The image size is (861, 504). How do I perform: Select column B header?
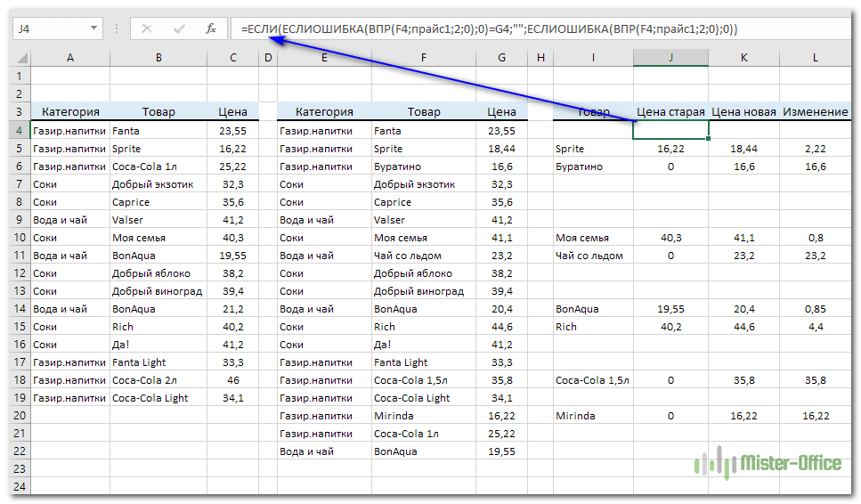click(x=158, y=58)
